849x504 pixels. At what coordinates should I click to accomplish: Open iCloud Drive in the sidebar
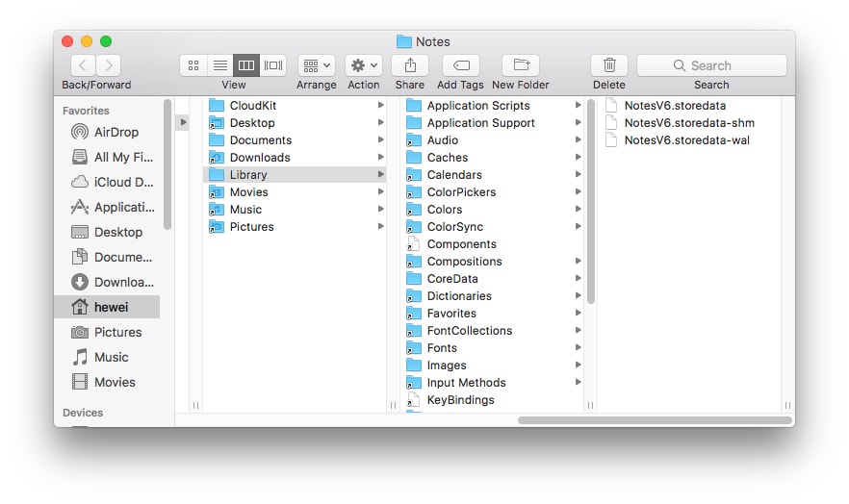coord(106,182)
